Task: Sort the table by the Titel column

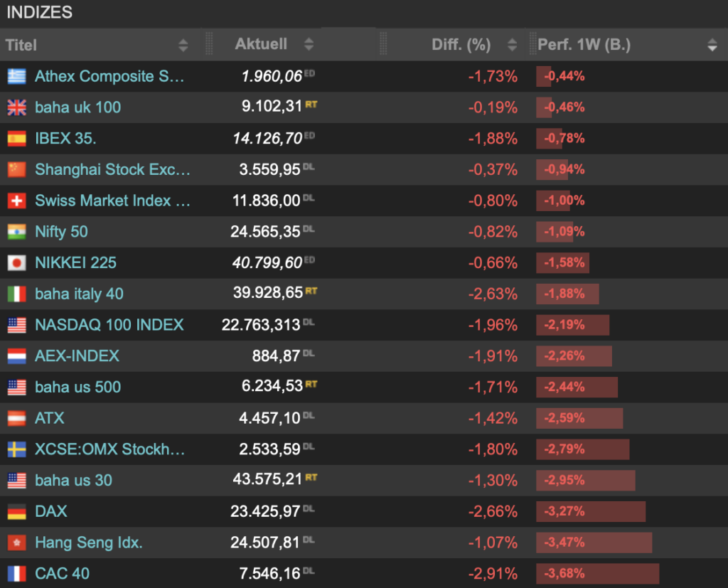Action: [183, 45]
